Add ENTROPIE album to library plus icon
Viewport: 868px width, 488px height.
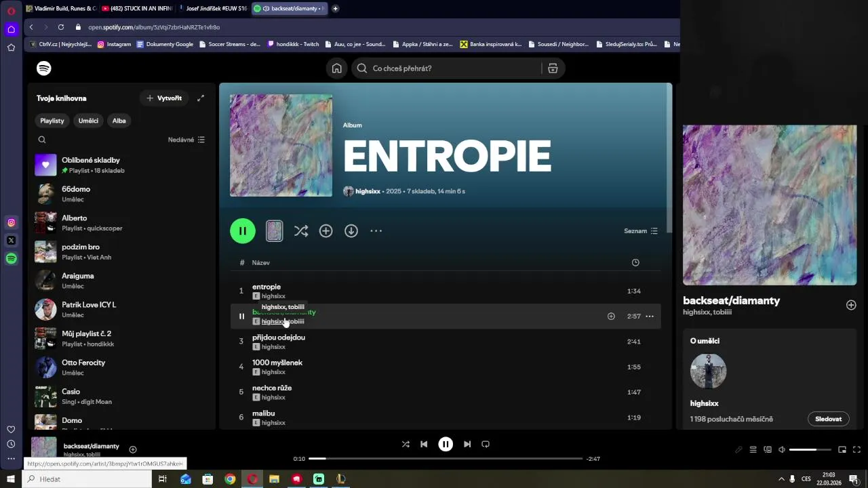[326, 231]
